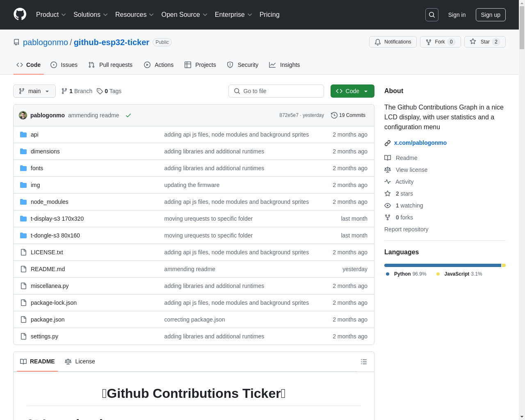Click the Go to file search field
This screenshot has height=420, width=525.
click(276, 91)
